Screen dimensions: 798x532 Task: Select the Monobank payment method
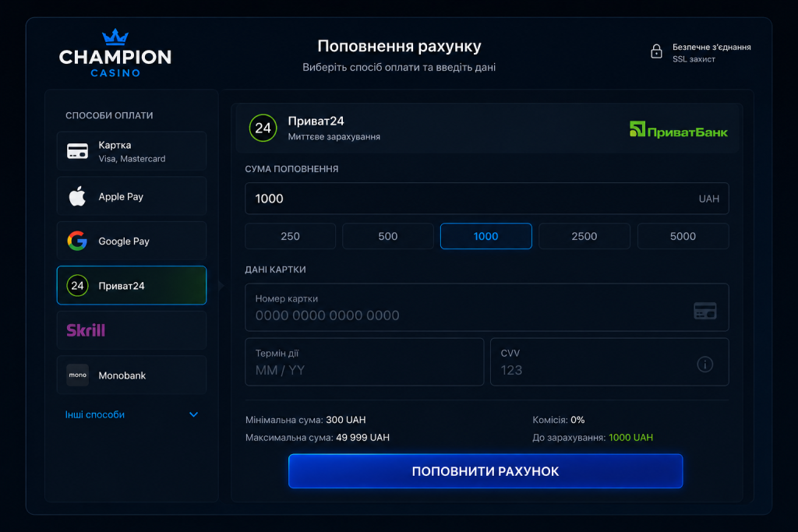click(131, 375)
